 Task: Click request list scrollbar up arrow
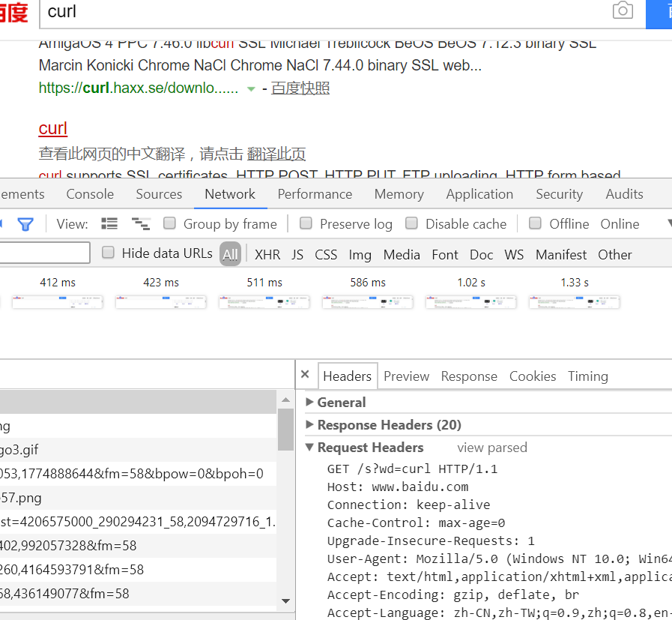(x=286, y=400)
